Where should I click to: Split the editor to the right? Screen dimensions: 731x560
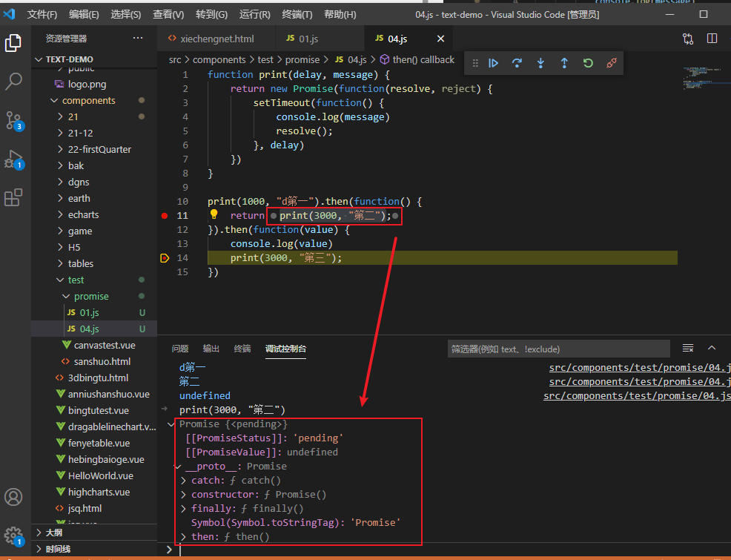[x=712, y=39]
